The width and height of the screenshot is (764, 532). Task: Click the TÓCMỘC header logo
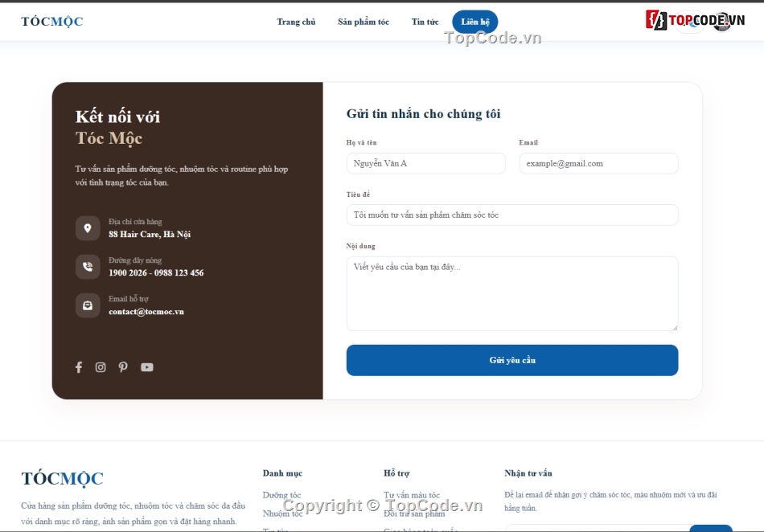(52, 22)
